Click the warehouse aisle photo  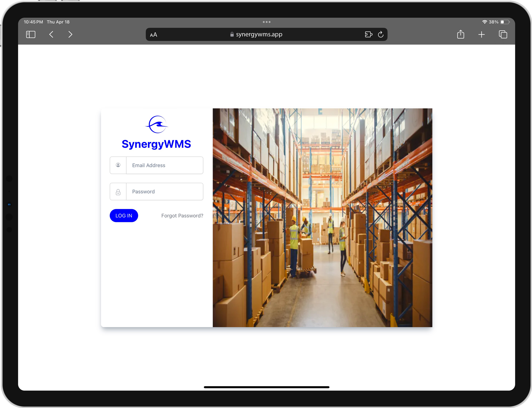coord(322,218)
